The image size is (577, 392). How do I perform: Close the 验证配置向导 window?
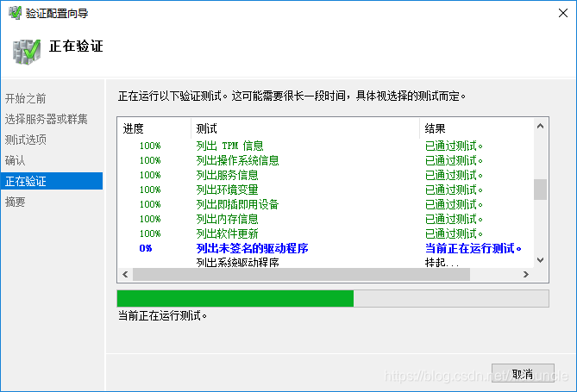(x=562, y=13)
